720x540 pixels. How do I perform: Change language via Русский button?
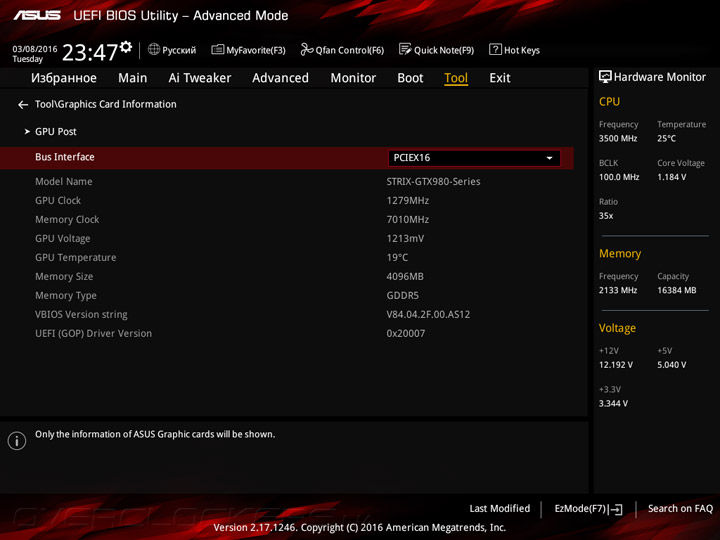click(172, 50)
